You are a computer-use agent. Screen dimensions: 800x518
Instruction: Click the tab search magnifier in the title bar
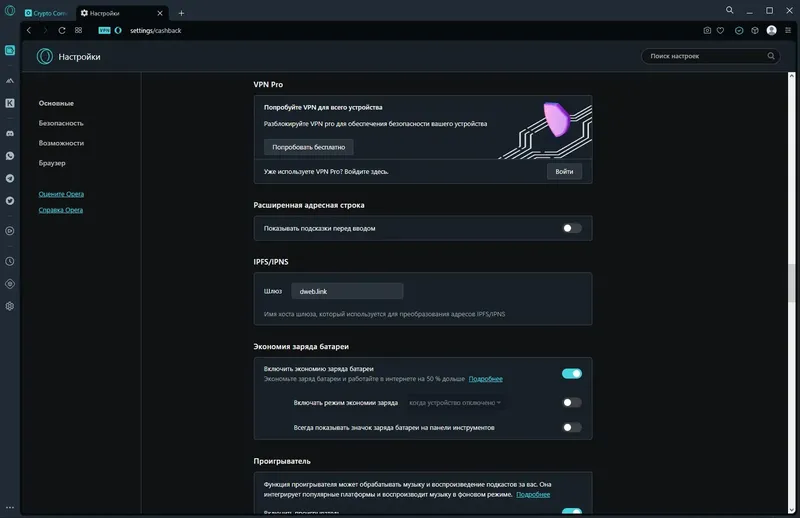[730, 10]
